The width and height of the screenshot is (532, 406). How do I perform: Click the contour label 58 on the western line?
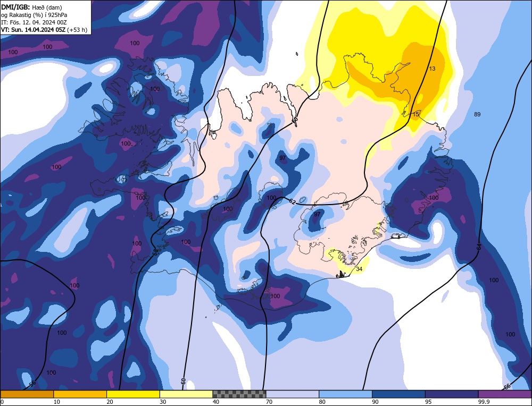coord(155,252)
